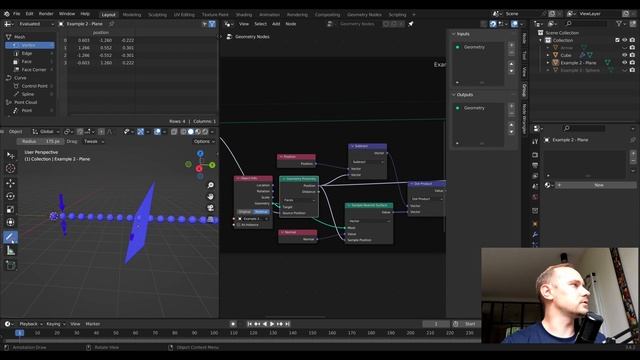Image resolution: width=640 pixels, height=360 pixels.
Task: Open the Output properties tab icon
Action: point(535,165)
